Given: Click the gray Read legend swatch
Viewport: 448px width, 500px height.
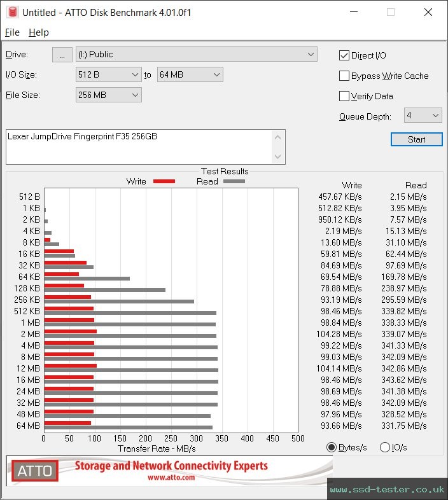Looking at the screenshot, I should tap(234, 181).
